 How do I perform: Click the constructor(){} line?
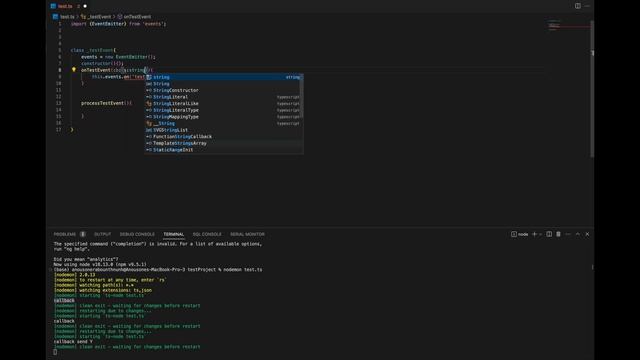coord(102,64)
